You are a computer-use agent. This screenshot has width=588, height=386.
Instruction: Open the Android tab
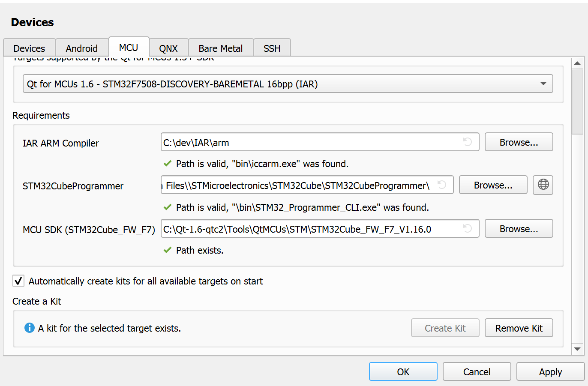click(x=81, y=48)
